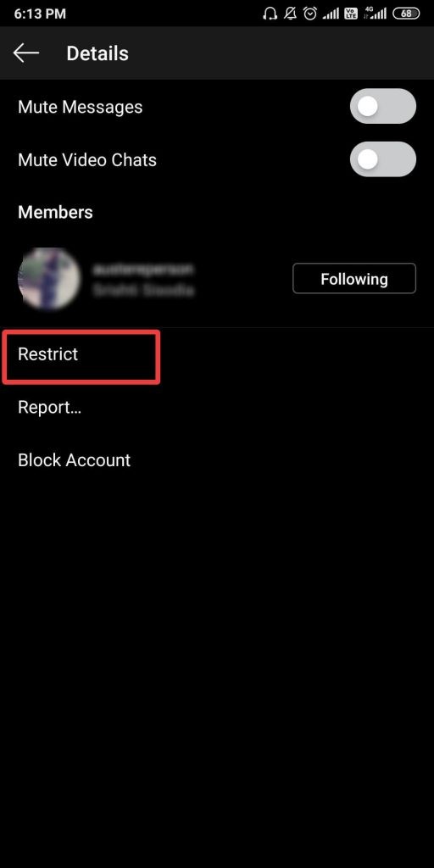Tap the 4G signal strength icon

[375, 14]
